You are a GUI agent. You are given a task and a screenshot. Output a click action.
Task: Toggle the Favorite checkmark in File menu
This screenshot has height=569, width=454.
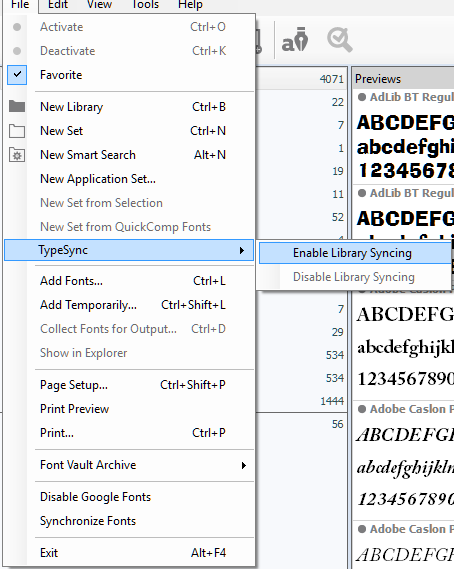(17, 75)
